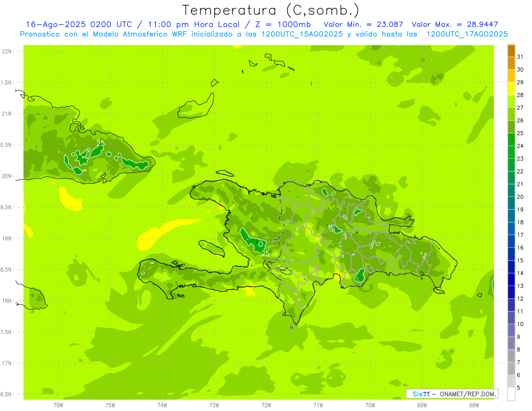532x411 pixels.
Task: Click the "19N" latitude label
Action: (x=7, y=239)
